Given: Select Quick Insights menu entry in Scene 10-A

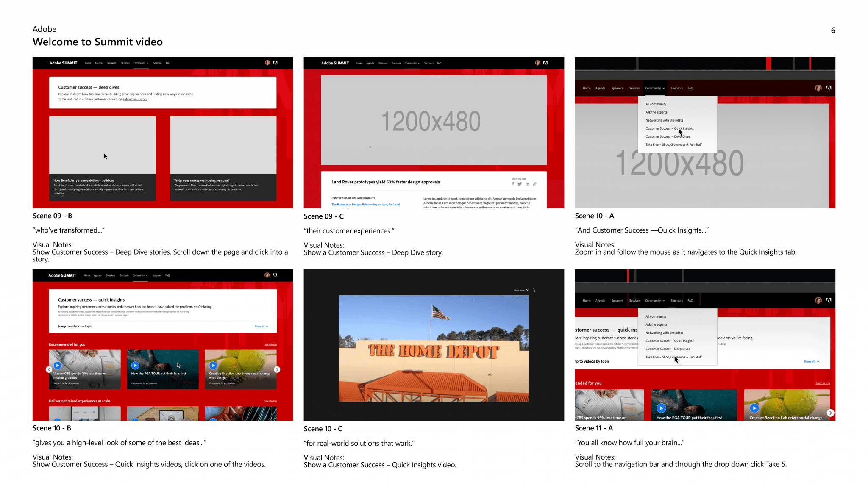Looking at the screenshot, I should (670, 128).
